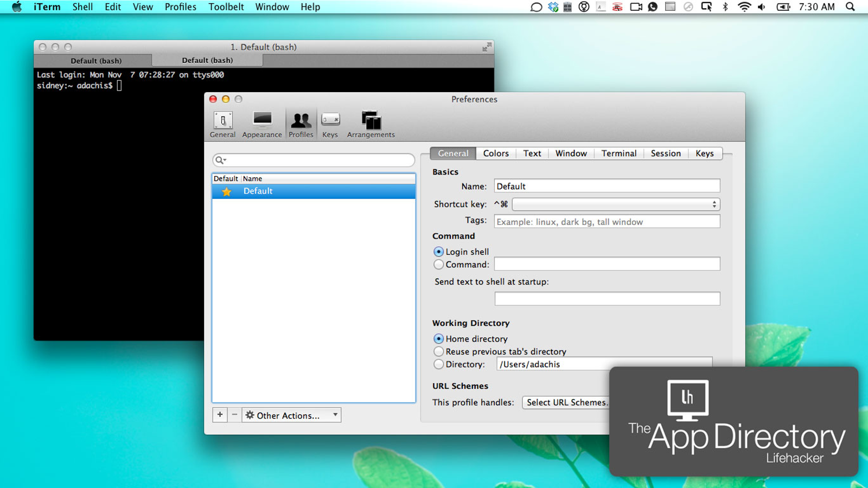Open the Edit menu

(113, 7)
